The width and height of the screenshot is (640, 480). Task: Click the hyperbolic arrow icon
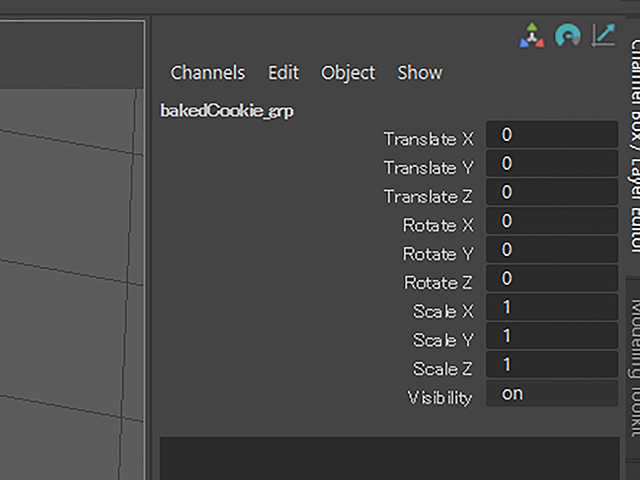603,36
